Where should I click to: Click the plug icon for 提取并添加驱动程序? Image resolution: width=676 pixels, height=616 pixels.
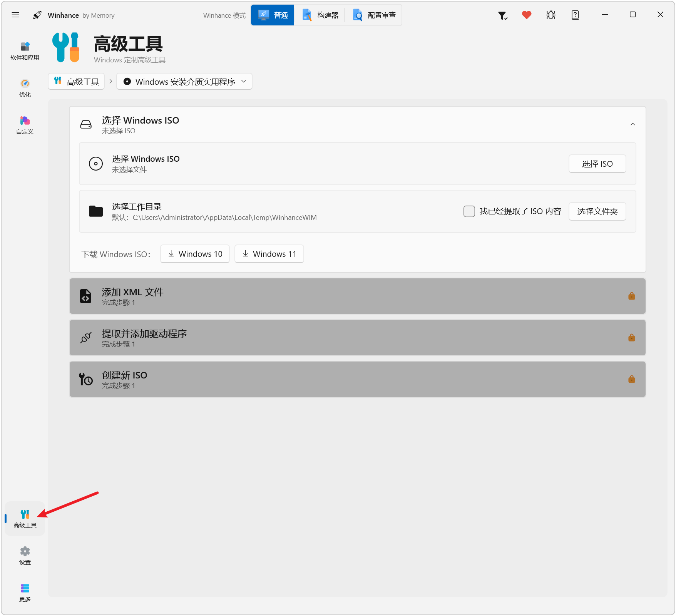(x=86, y=338)
